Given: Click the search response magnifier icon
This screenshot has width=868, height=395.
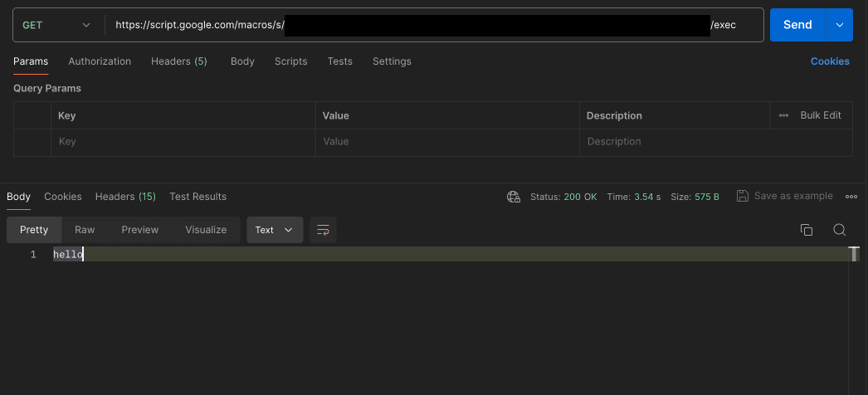Looking at the screenshot, I should [839, 230].
